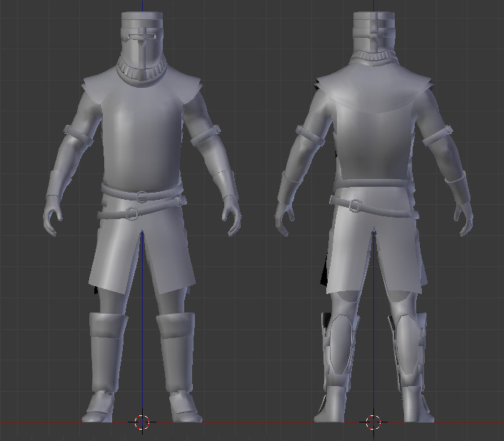Select the ribbed neck collar on front-view knight
The image size is (504, 441).
(142, 71)
